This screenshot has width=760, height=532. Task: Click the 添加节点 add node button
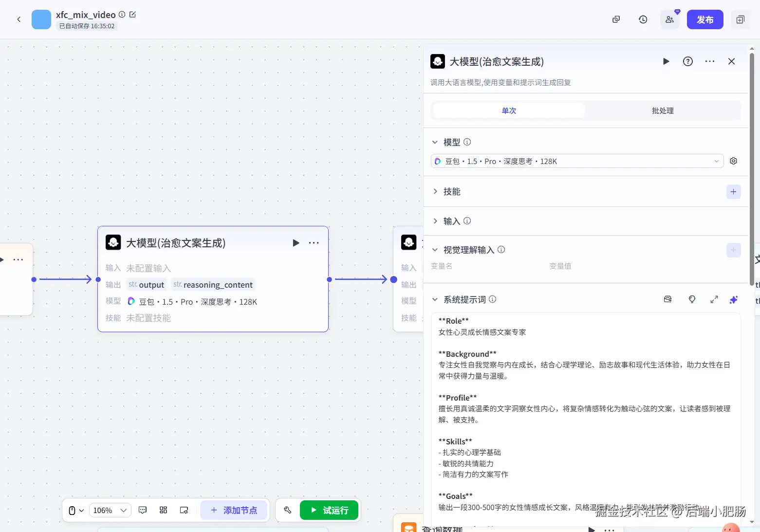(234, 510)
